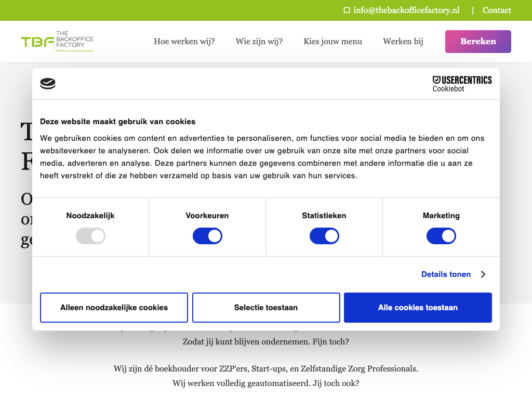The height and width of the screenshot is (399, 532).
Task: Switch off the Marketing cookies toggle
Action: click(x=441, y=236)
